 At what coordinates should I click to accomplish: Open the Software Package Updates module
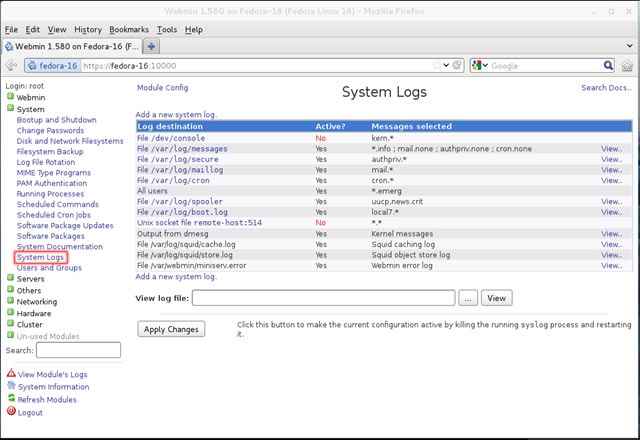coord(65,226)
